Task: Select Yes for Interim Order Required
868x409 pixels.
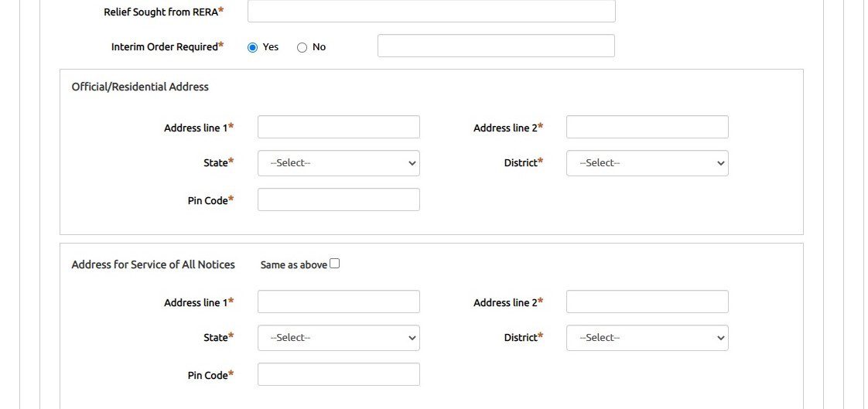Action: pyautogui.click(x=252, y=47)
